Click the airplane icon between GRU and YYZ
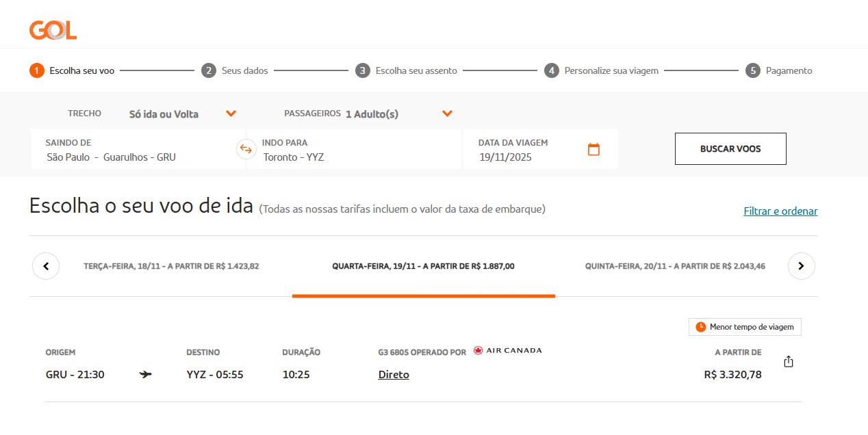 145,375
